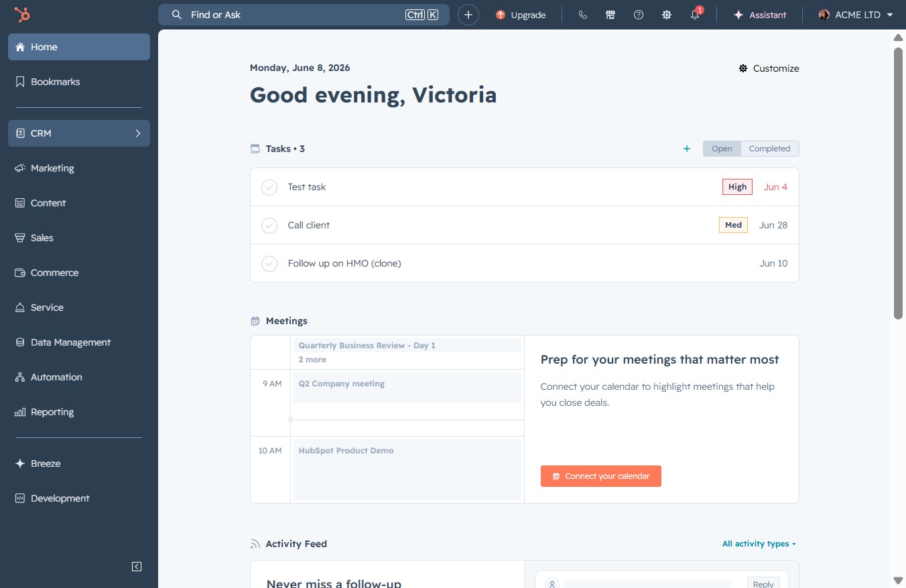The width and height of the screenshot is (906, 588).
Task: Open the notifications bell
Action: coord(695,15)
